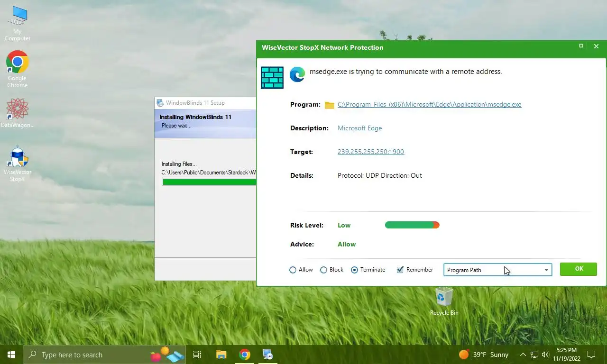Click the Allow advice text

(x=347, y=244)
